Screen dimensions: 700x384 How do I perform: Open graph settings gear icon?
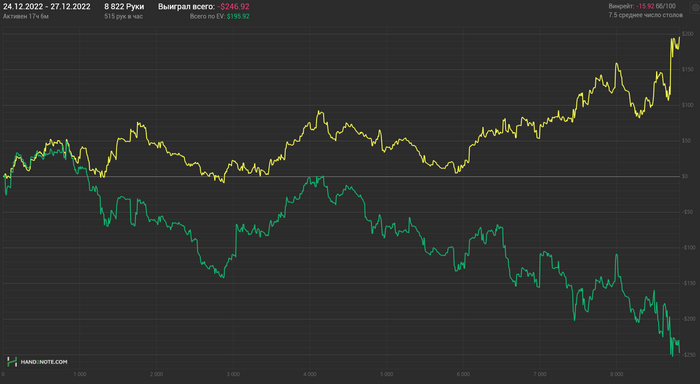696,8
